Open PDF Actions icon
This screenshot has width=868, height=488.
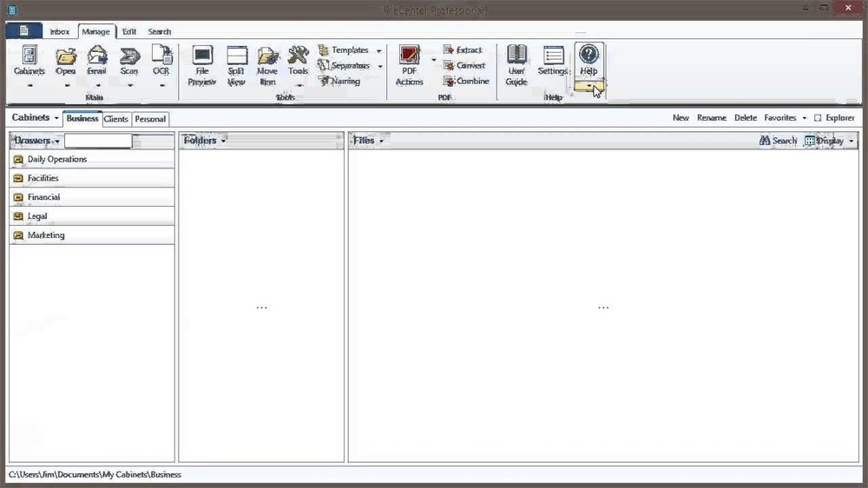[410, 56]
